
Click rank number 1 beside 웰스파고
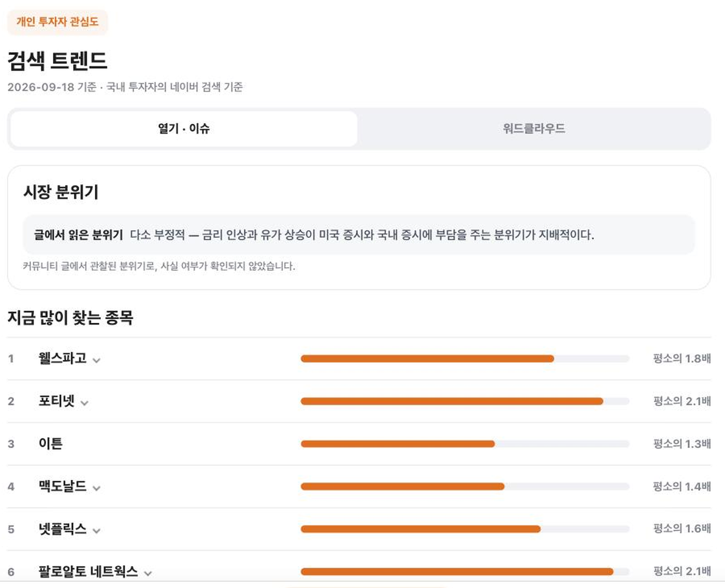click(11, 358)
